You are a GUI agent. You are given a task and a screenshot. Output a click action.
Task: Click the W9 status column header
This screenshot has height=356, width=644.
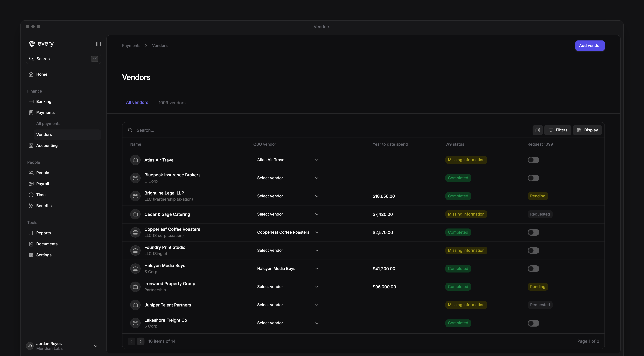coord(454,144)
